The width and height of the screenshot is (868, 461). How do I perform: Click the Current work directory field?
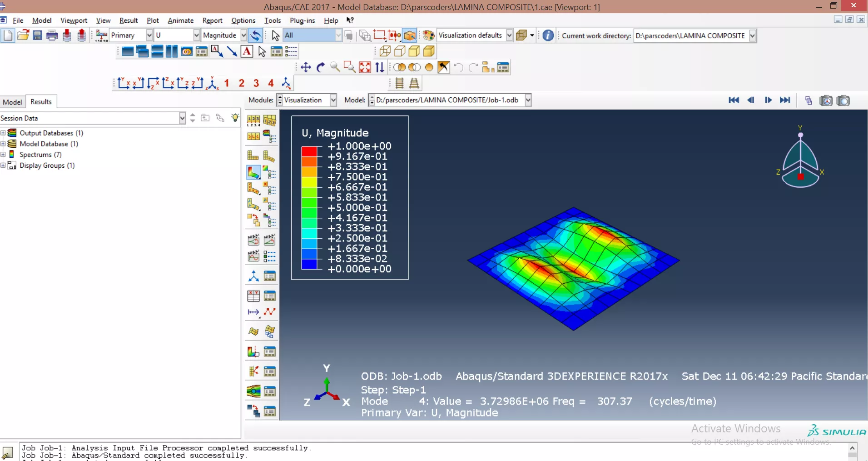690,35
